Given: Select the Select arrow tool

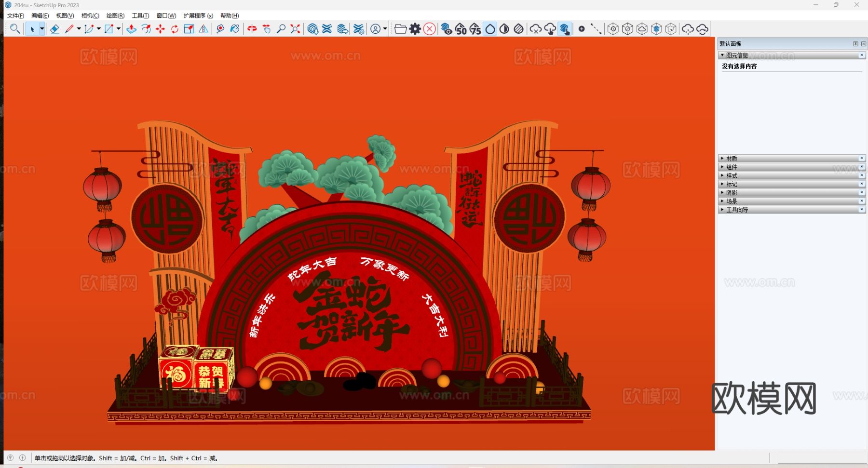Looking at the screenshot, I should click(x=32, y=29).
